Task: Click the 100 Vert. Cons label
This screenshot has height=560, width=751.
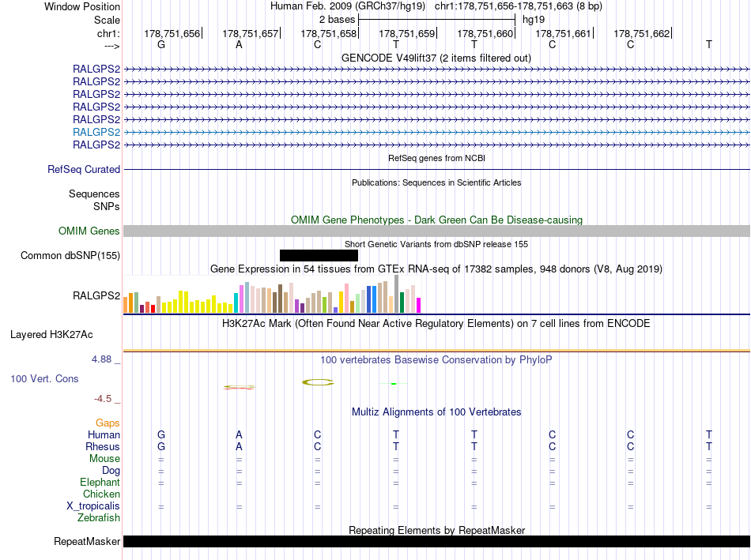Action: pos(44,378)
